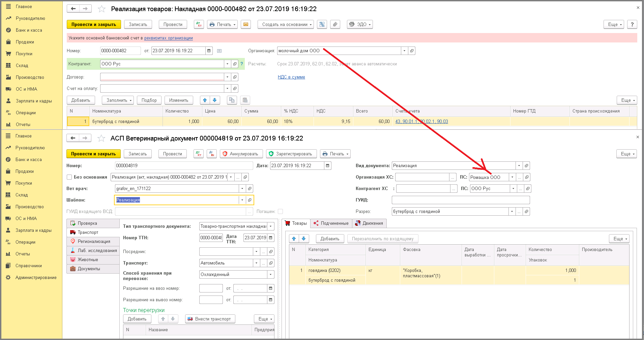The height and width of the screenshot is (340, 644).
Task: Move the goods row down in the top table
Action: pos(215,100)
